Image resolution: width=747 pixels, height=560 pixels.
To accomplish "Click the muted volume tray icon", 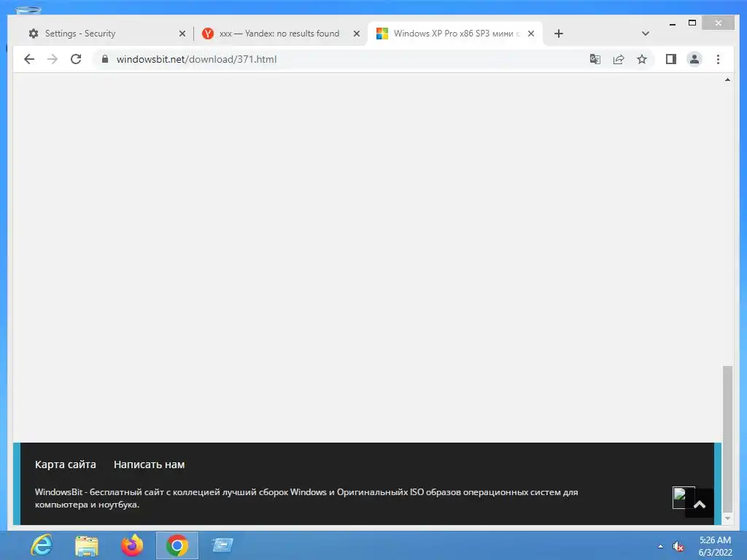I will (678, 547).
